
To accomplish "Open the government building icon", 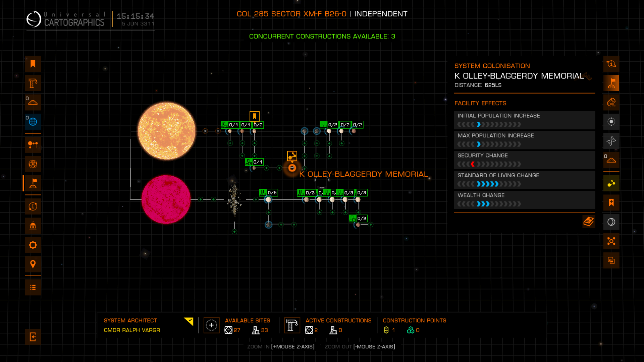I will [x=33, y=226].
